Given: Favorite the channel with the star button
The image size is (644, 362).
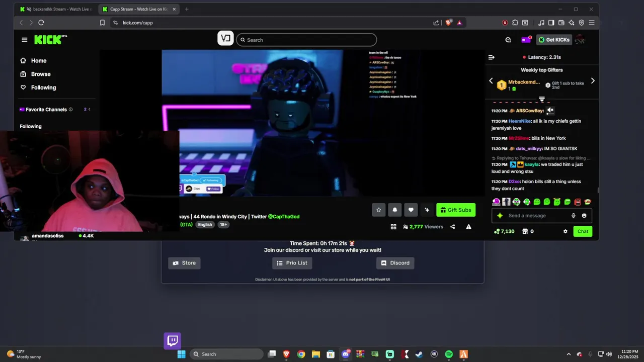Looking at the screenshot, I should [378, 210].
